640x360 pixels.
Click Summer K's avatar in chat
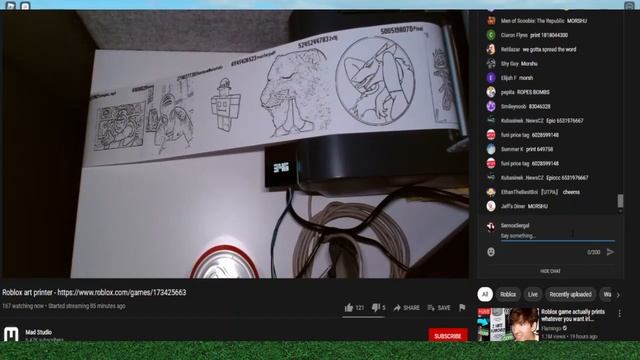[491, 149]
